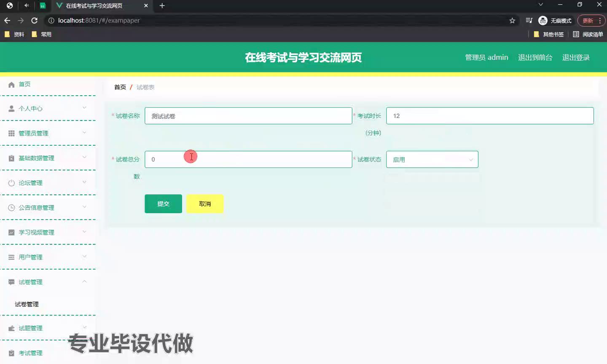Click the grid icon beside 管理员管理
Screen dimensions: 607x364
coord(11,134)
